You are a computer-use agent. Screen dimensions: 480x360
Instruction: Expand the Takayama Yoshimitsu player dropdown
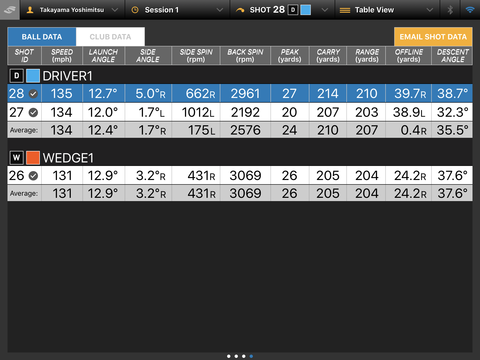(x=114, y=10)
